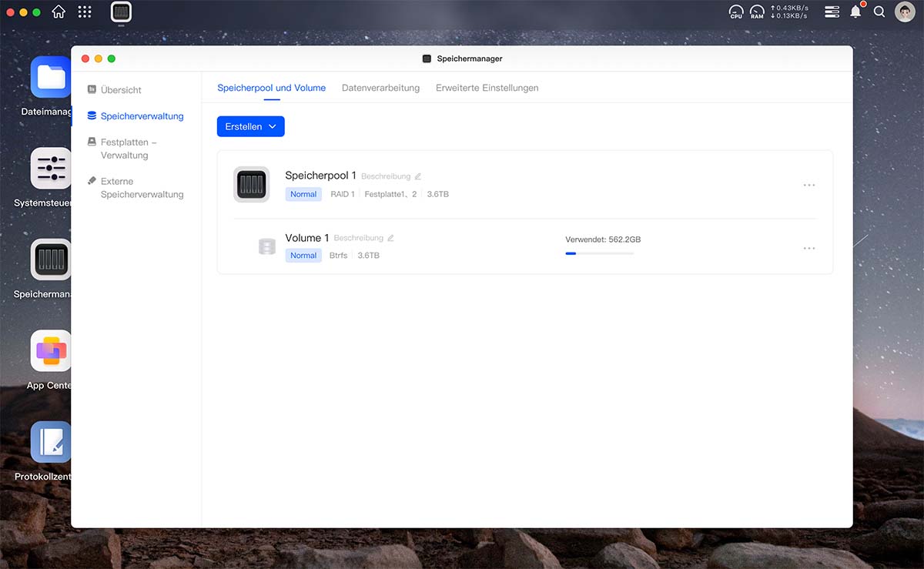Open the app grid launcher icon
This screenshot has height=569, width=924.
click(85, 12)
